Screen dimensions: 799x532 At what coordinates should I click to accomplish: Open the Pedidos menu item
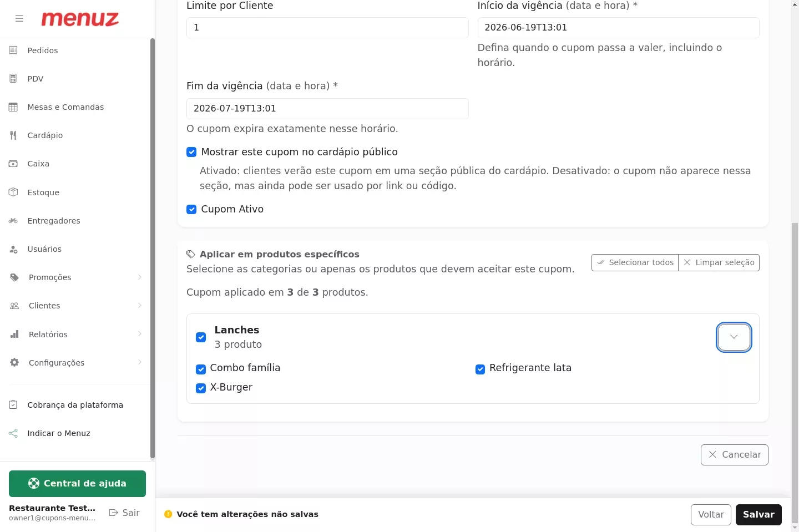75,50
